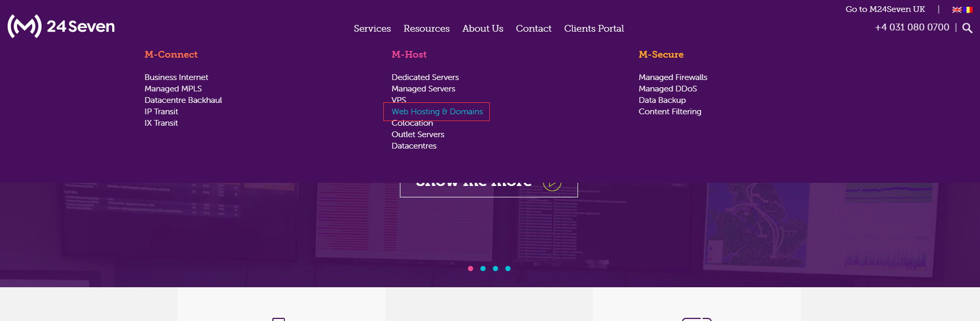Open Dedicated Servers

click(x=425, y=77)
